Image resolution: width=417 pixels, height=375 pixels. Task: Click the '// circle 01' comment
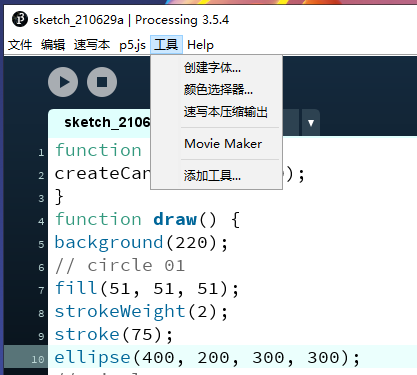[x=120, y=266]
